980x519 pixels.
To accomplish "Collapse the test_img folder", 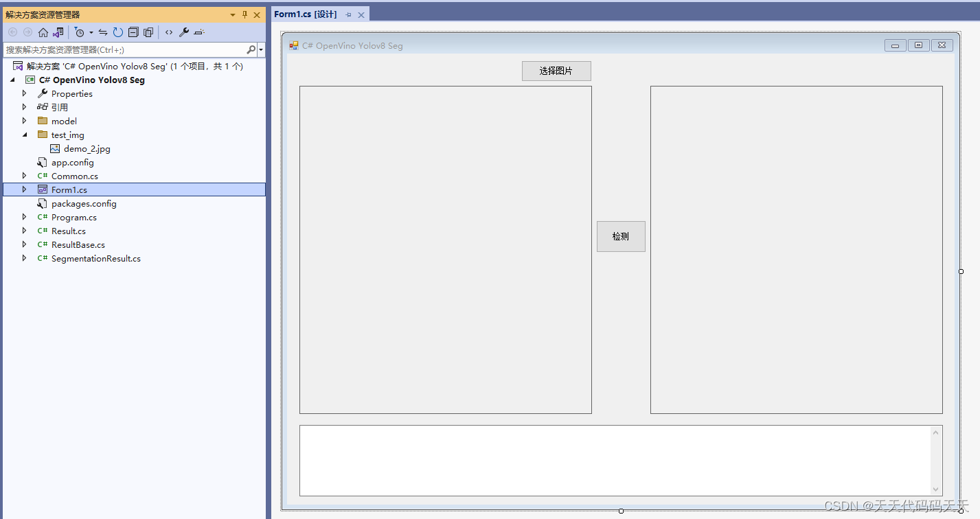I will (x=25, y=135).
